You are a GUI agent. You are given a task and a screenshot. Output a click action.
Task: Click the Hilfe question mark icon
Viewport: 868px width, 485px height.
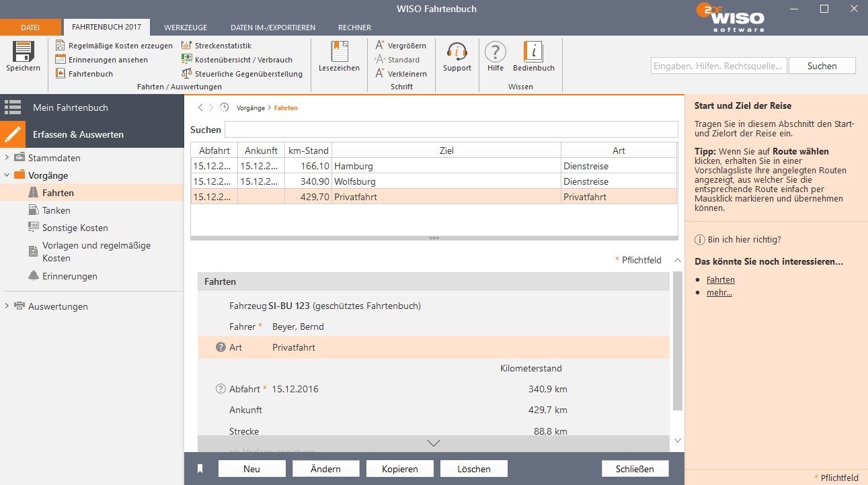[x=495, y=52]
